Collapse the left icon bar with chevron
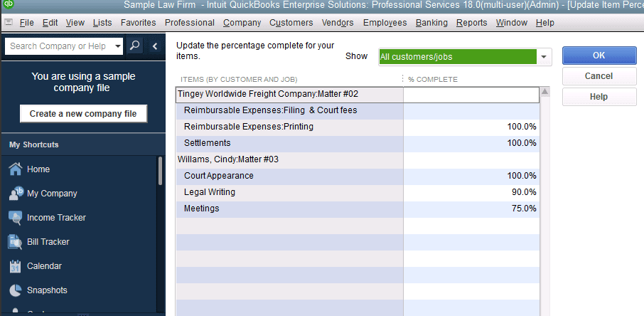The height and width of the screenshot is (316, 644). click(155, 46)
